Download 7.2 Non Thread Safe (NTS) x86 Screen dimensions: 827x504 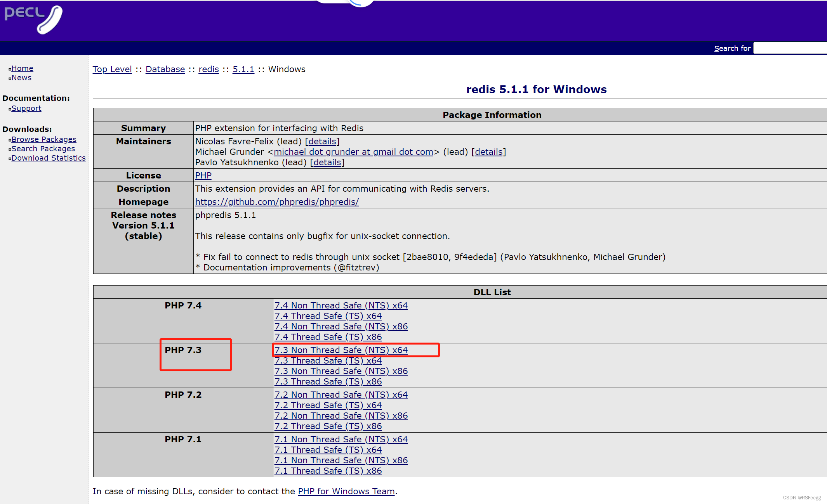click(x=341, y=416)
